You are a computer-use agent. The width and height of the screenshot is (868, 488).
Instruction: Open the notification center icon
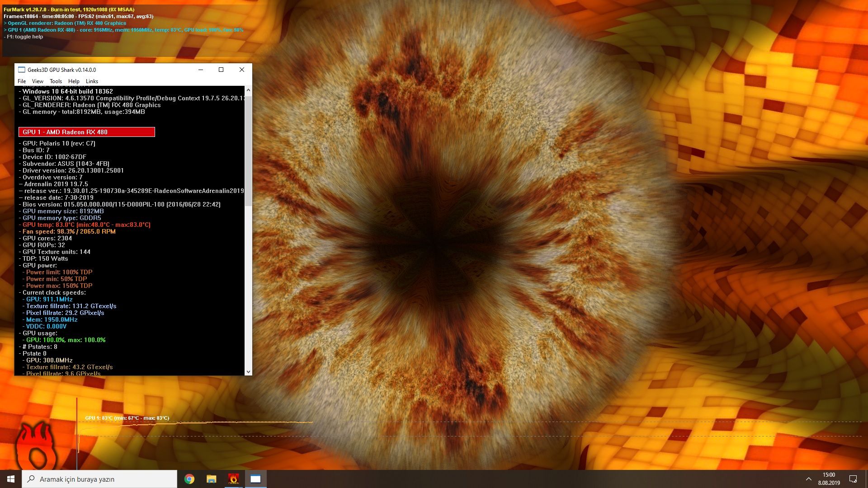click(x=853, y=479)
